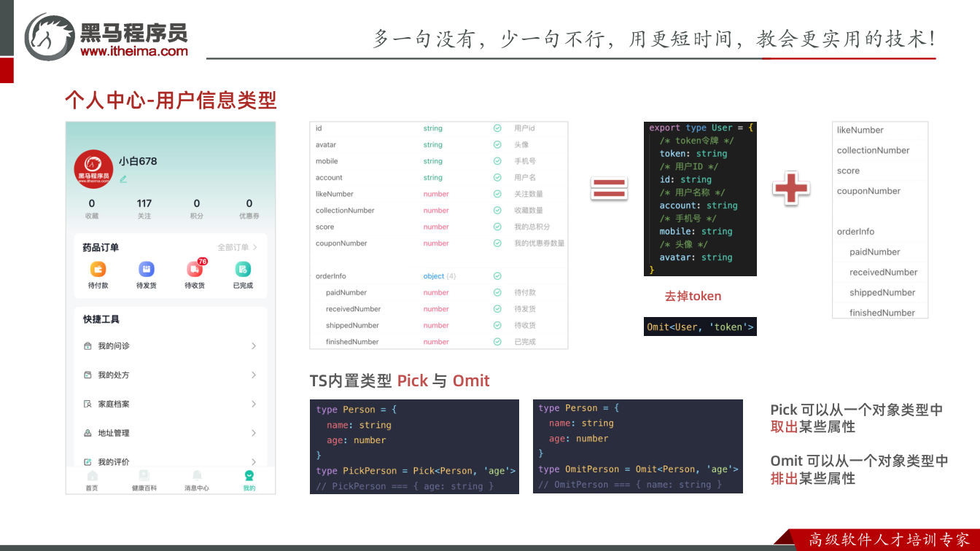Viewport: 980px width, 551px height.
Task: Click the check circle in the avatar row
Action: (x=497, y=145)
